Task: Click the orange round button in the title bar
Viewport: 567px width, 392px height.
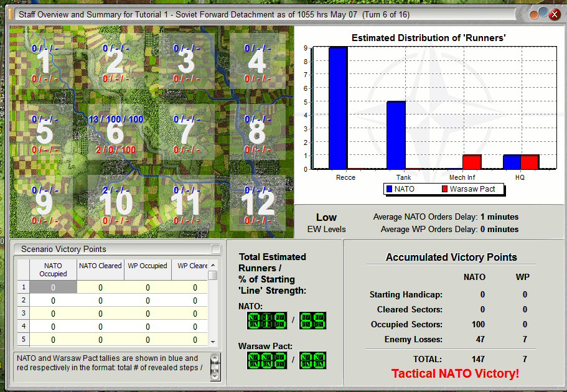Action: 534,15
